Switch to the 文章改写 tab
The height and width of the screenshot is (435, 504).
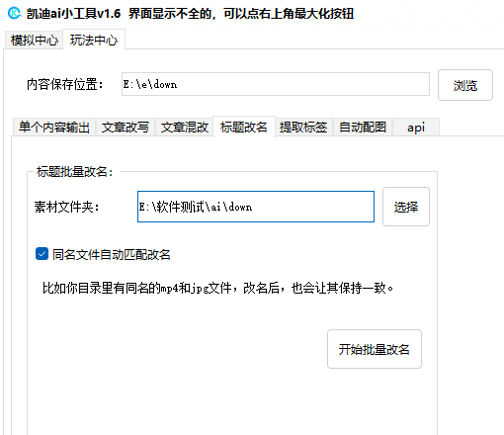coord(126,127)
